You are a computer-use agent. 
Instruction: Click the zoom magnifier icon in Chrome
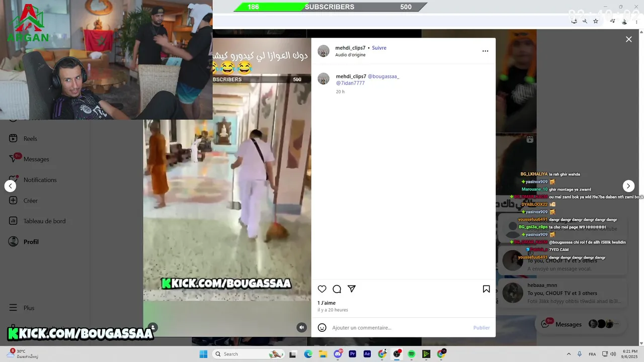[x=585, y=21]
